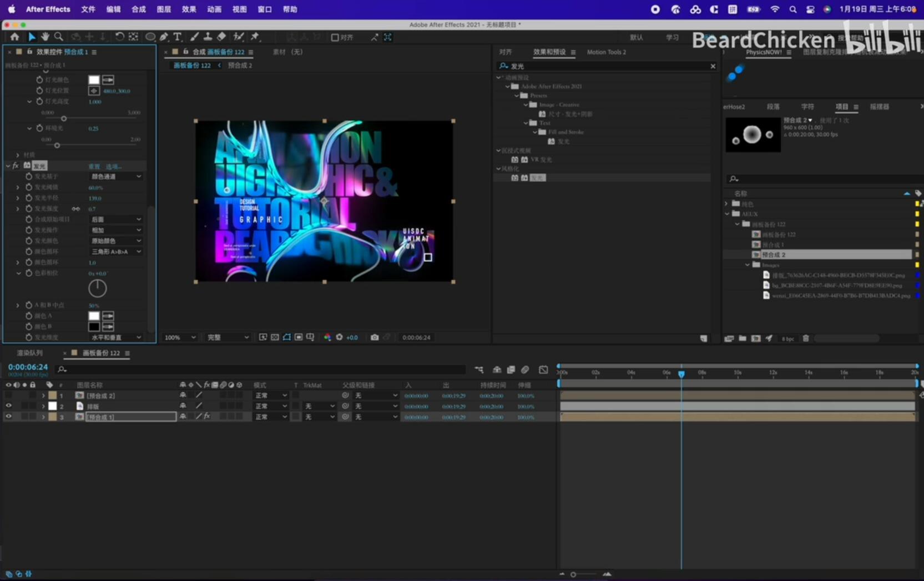Click the new composition icon in Project footer

pos(756,339)
